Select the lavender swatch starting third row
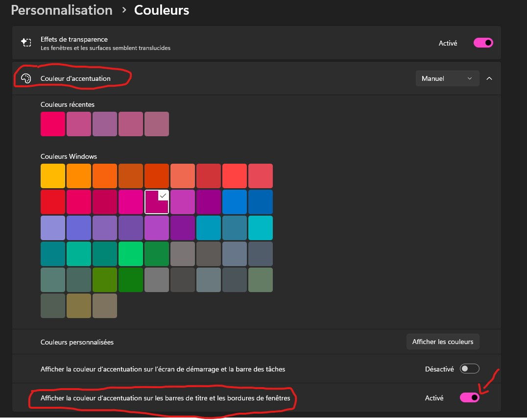Screen dimensions: 527x420 click(x=53, y=228)
